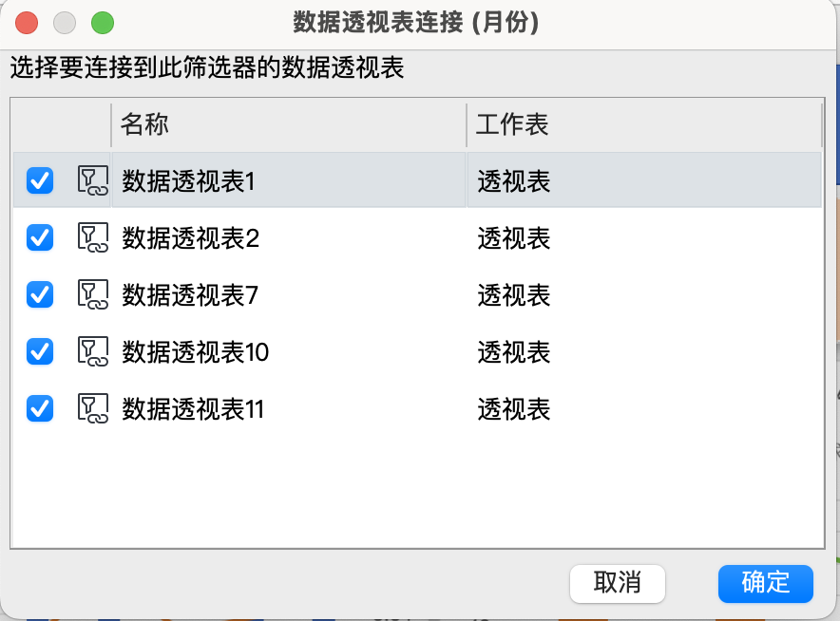The width and height of the screenshot is (840, 621).
Task: Click the PivotTable icon beside 数据透视表2
Action: click(x=91, y=237)
